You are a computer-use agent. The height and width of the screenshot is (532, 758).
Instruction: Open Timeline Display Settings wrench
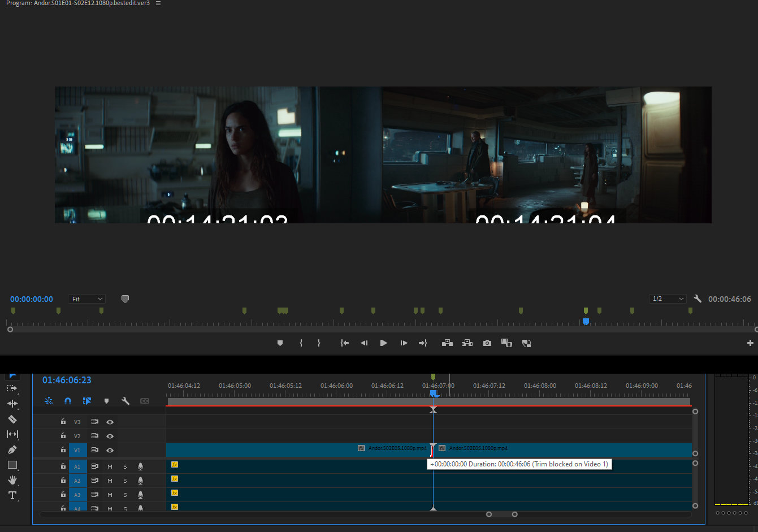[x=125, y=401]
